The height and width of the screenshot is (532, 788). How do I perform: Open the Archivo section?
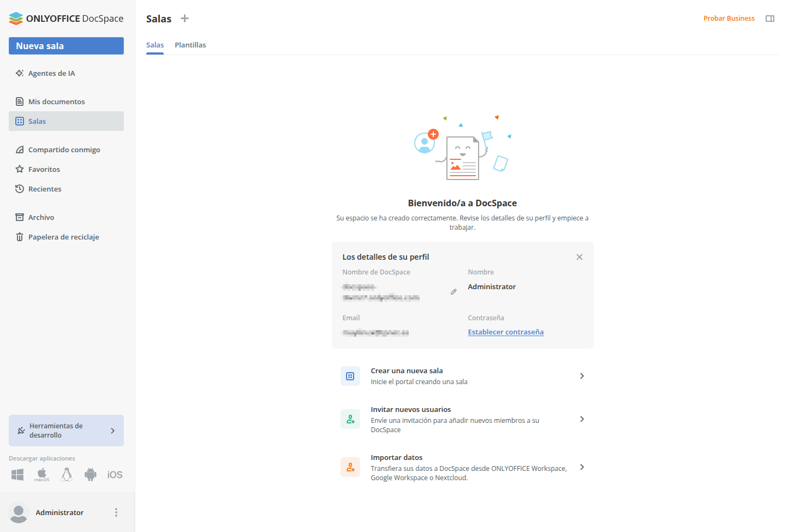[66, 217]
